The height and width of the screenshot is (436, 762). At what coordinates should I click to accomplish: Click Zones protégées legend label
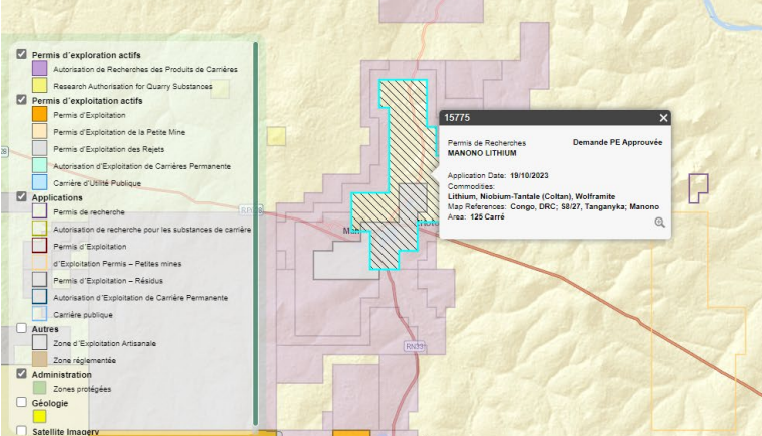click(82, 389)
